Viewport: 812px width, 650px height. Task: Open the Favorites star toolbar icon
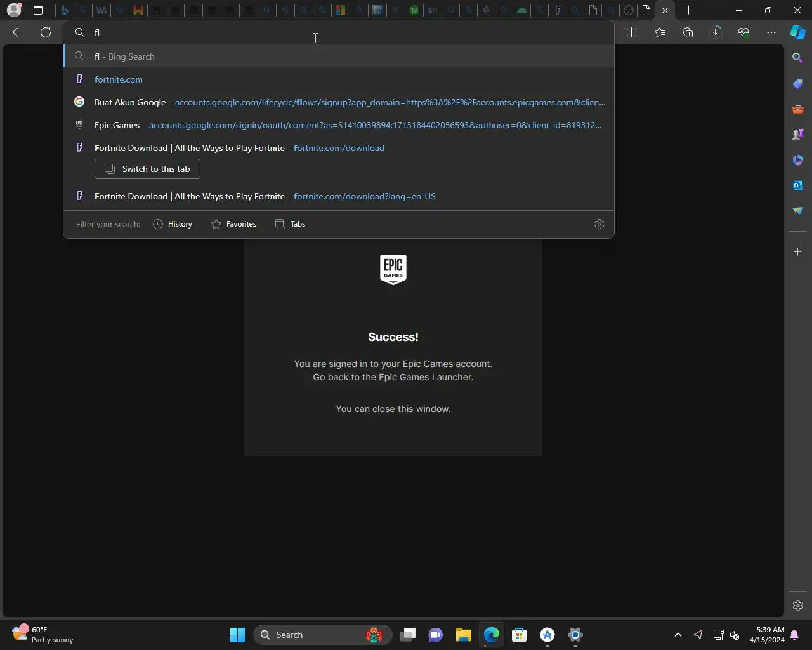pyautogui.click(x=660, y=32)
